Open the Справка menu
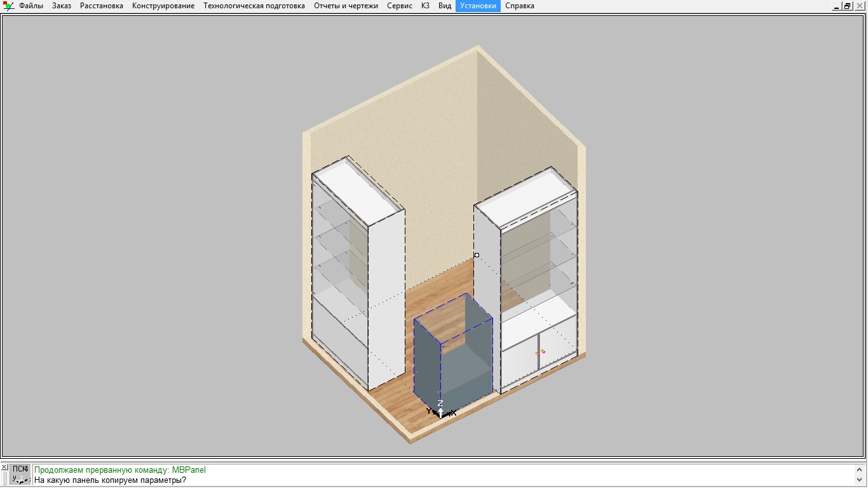Image resolution: width=868 pixels, height=488 pixels. click(x=520, y=6)
